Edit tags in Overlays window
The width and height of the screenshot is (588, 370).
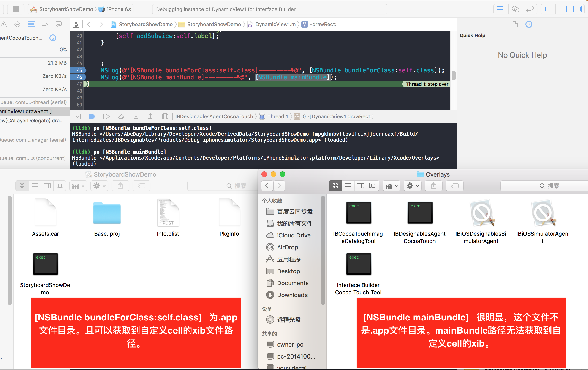tap(455, 186)
